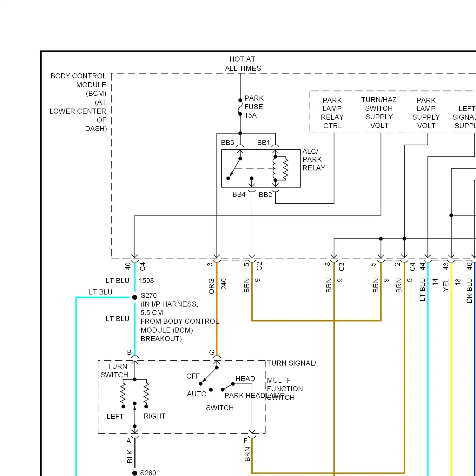Click the "TURN SWITCH" label
Image resolution: width=476 pixels, height=476 pixels.
[x=114, y=370]
